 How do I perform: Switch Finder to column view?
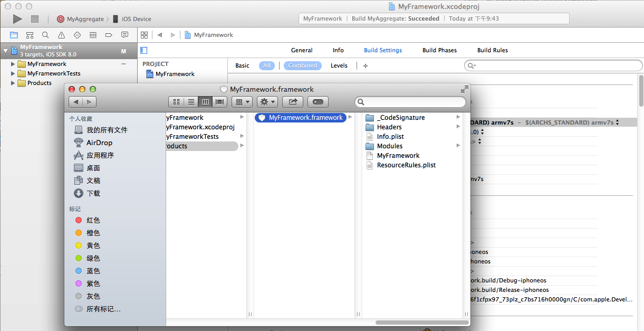(x=205, y=102)
